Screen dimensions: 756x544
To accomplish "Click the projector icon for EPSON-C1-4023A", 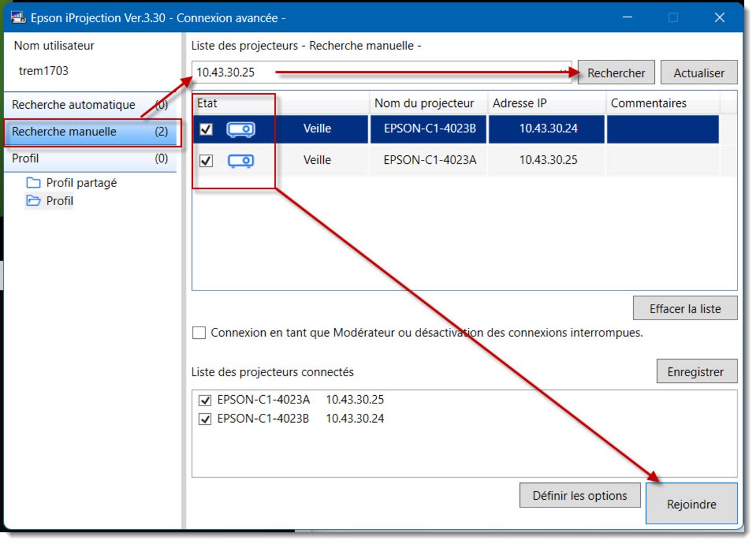I will tap(240, 160).
